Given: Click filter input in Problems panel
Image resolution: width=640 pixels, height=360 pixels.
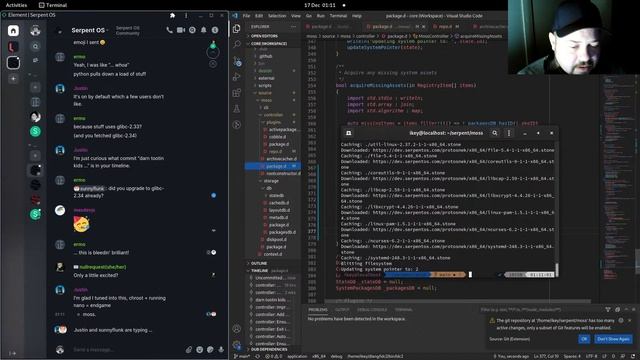Looking at the screenshot, I should click(540, 310).
